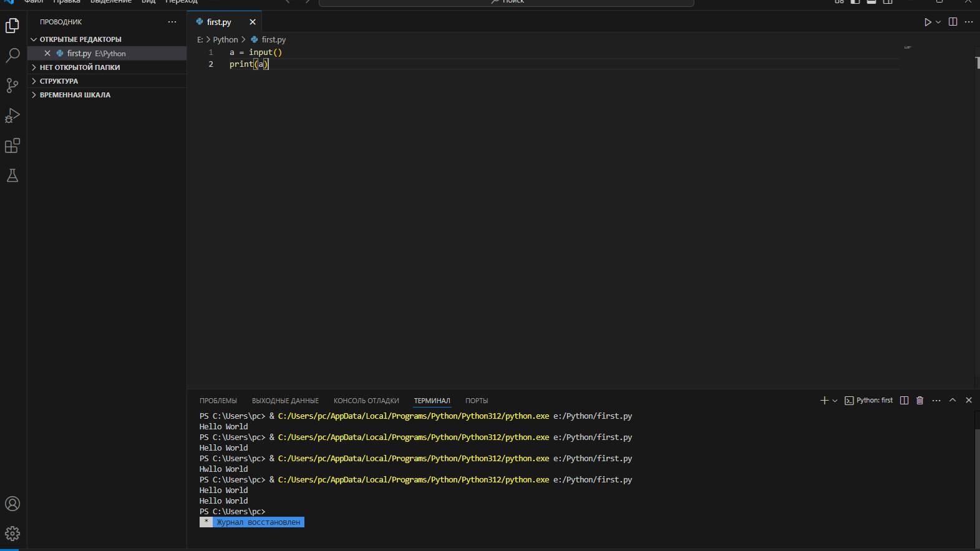The height and width of the screenshot is (551, 980).
Task: Open the Testing flask icon view
Action: click(12, 175)
